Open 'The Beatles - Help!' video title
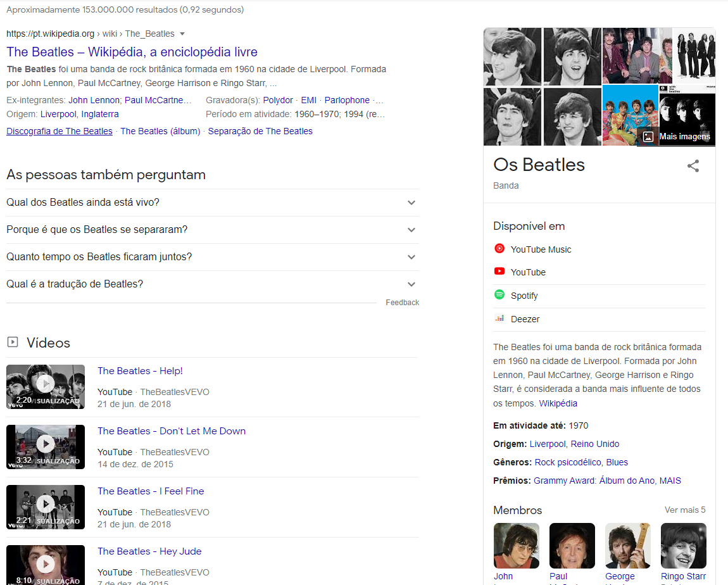728x585 pixels. pyautogui.click(x=140, y=371)
